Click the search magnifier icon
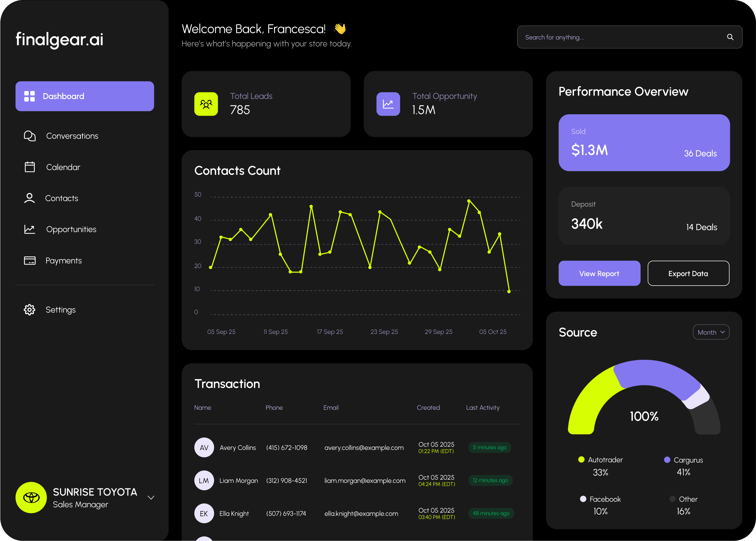This screenshot has height=541, width=756. (x=730, y=37)
